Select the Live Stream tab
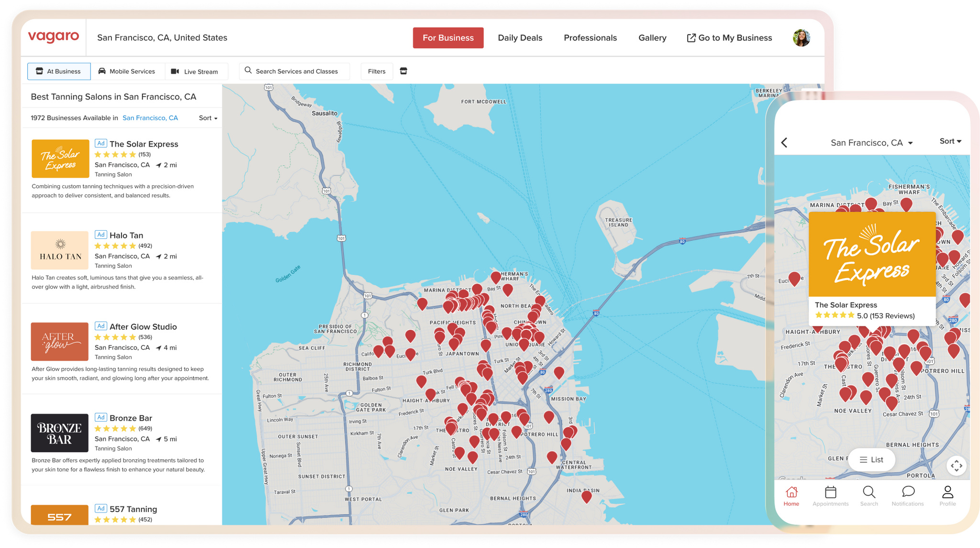This screenshot has height=548, width=980. point(195,71)
